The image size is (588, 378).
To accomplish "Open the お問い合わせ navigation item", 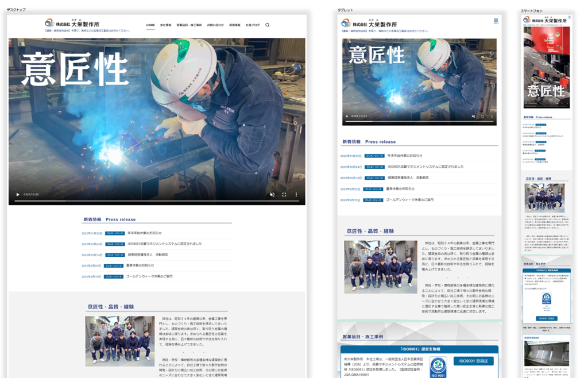I will coord(215,25).
